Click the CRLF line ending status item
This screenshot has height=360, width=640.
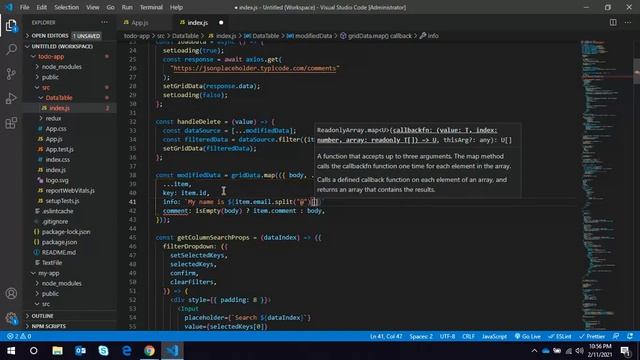click(468, 336)
